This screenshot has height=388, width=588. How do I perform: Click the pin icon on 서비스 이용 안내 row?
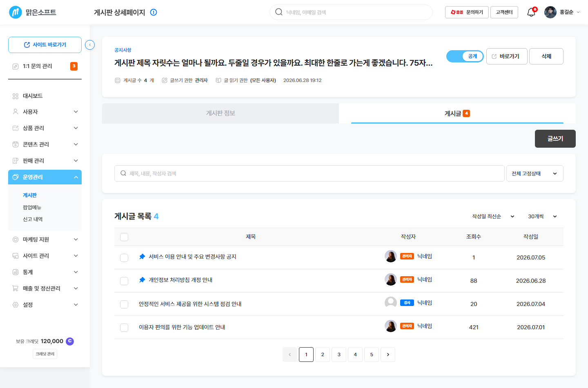142,257
